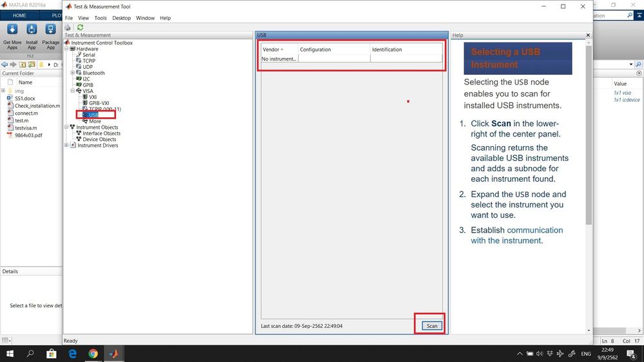644x362 pixels.
Task: Click the scroll-down arrow in the Help panel
Action: coord(589,330)
